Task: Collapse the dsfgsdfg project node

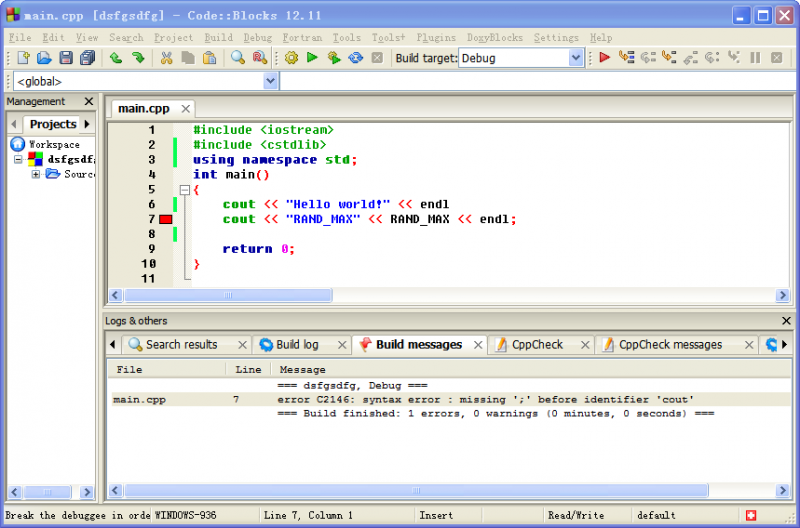Action: [x=18, y=159]
